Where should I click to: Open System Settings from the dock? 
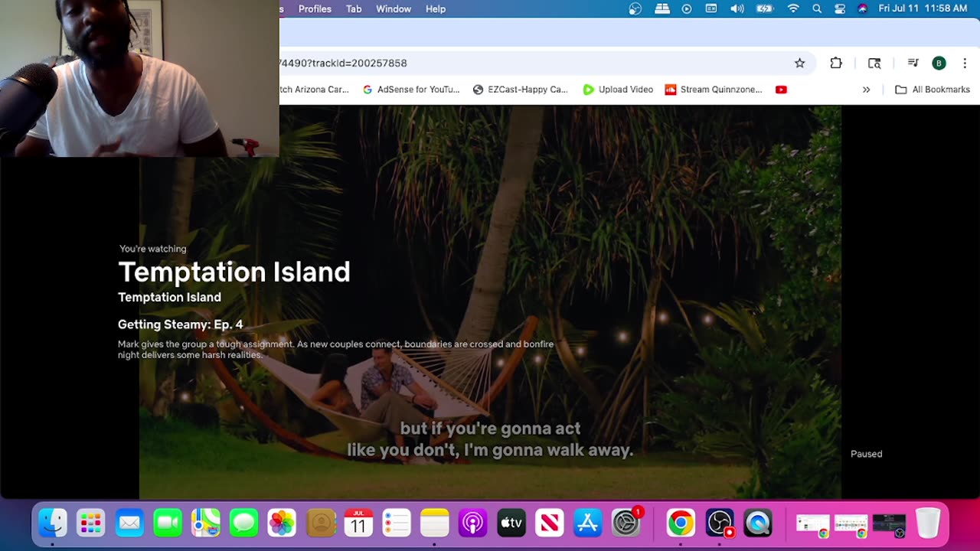[626, 523]
